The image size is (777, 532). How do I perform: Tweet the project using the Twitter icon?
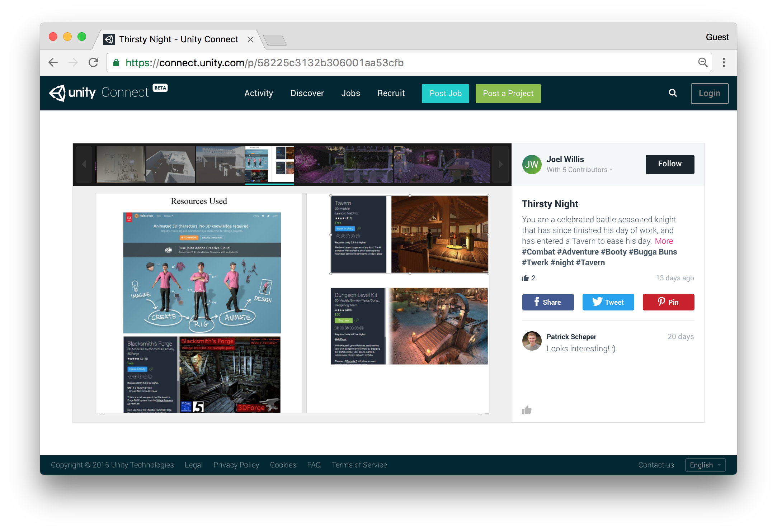[x=608, y=302]
